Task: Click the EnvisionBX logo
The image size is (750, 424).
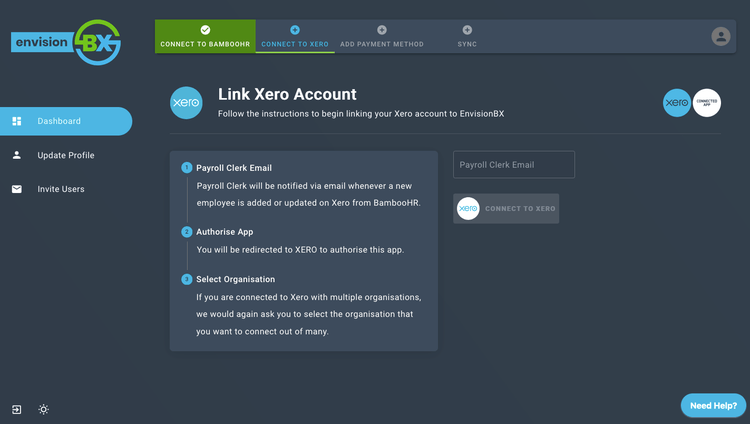Action: point(66,43)
